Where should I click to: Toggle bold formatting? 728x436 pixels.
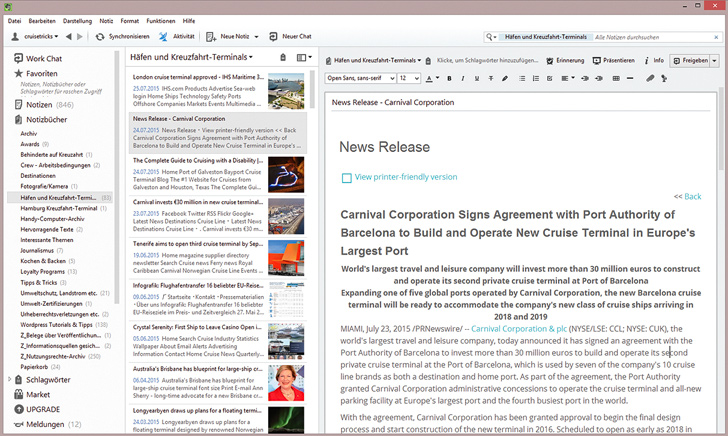[x=449, y=78]
